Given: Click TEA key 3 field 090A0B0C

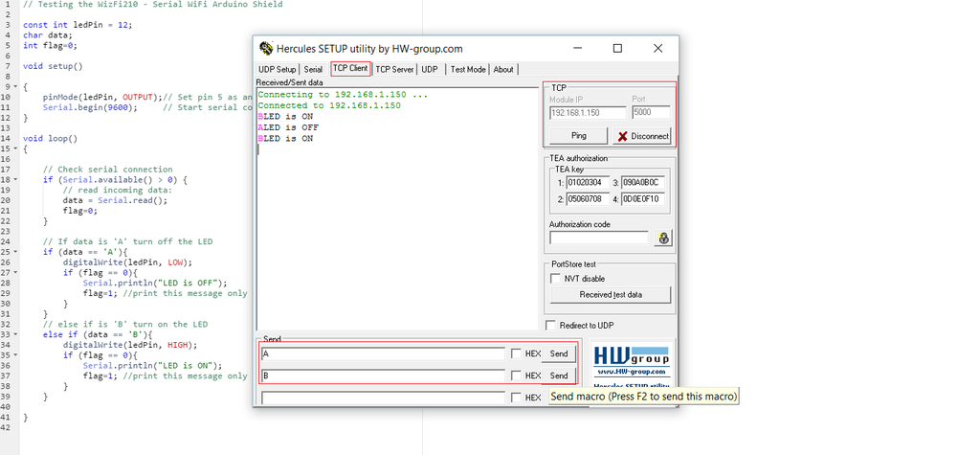Looking at the screenshot, I should click(x=643, y=183).
